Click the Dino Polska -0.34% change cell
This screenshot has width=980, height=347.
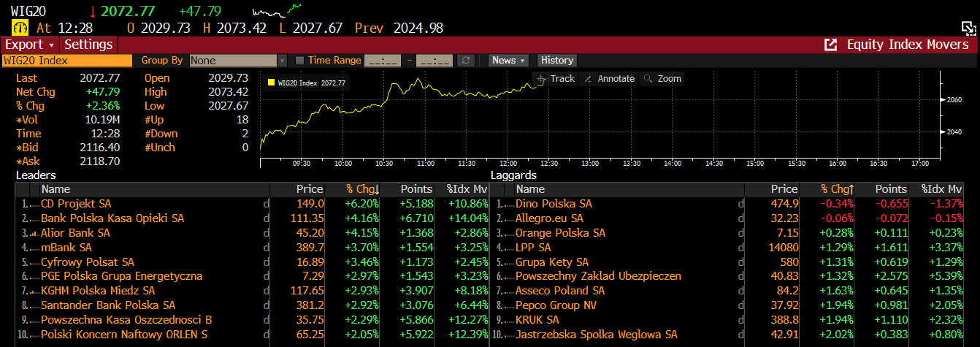tap(835, 204)
